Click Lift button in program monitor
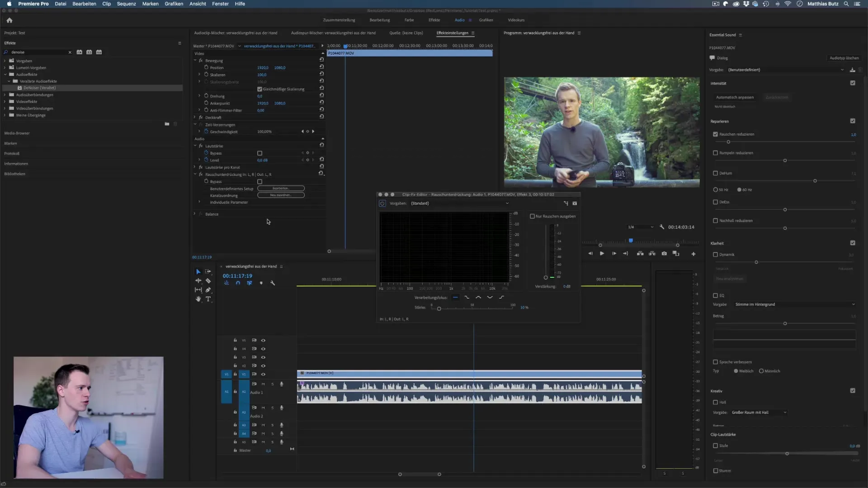 640,253
